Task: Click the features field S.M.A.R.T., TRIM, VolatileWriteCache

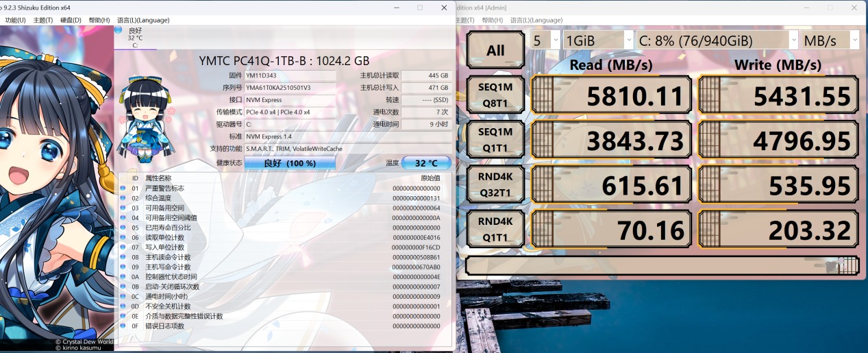Action: click(x=348, y=149)
